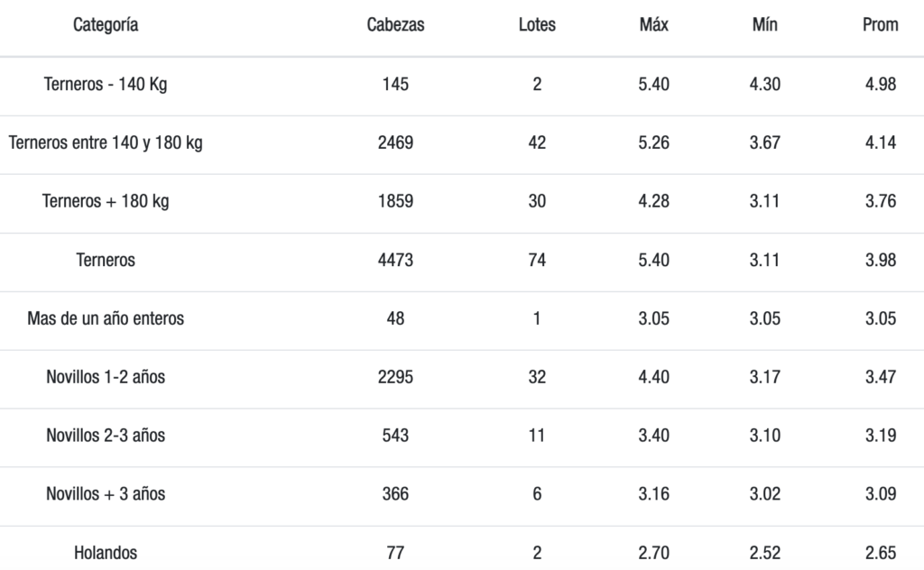Click the Novillos 2-3 años category
The width and height of the screenshot is (924, 570).
pos(106,436)
